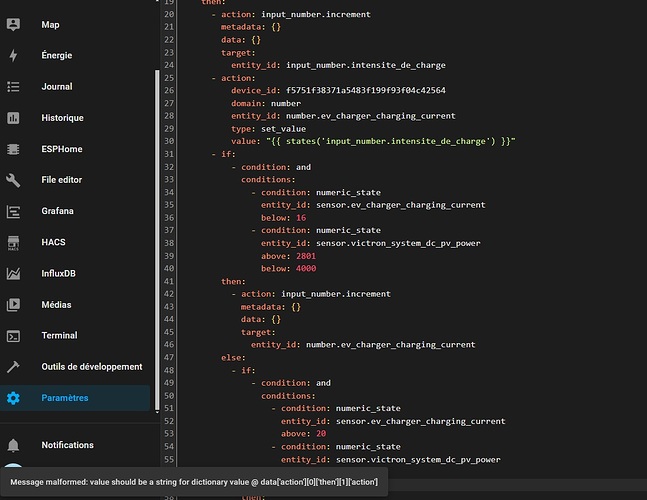Image resolution: width=647 pixels, height=500 pixels.
Task: Click the states template value on line 30
Action: click(392, 142)
